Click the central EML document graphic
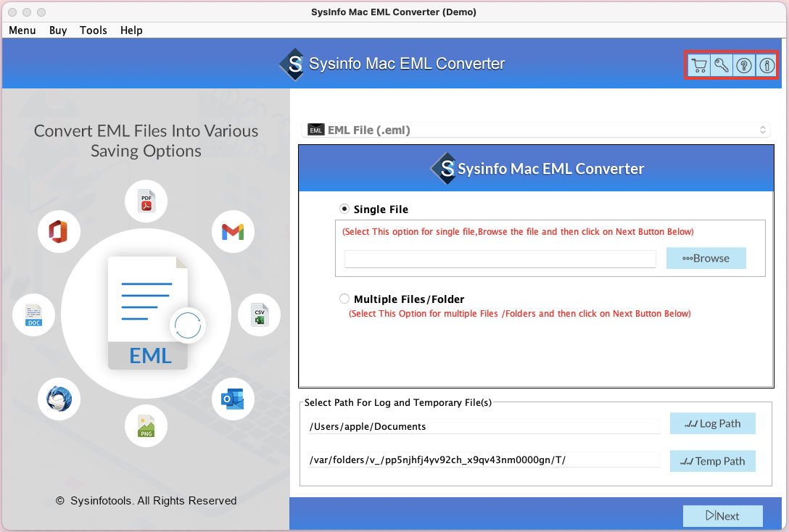 point(148,313)
